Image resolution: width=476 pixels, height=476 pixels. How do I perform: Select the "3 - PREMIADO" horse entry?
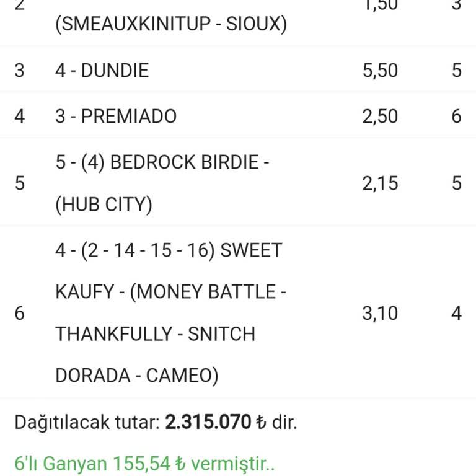coord(115,116)
